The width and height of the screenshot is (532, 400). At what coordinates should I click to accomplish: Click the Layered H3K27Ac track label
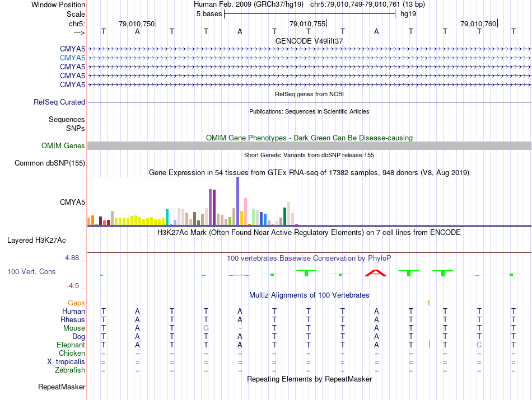(x=36, y=241)
